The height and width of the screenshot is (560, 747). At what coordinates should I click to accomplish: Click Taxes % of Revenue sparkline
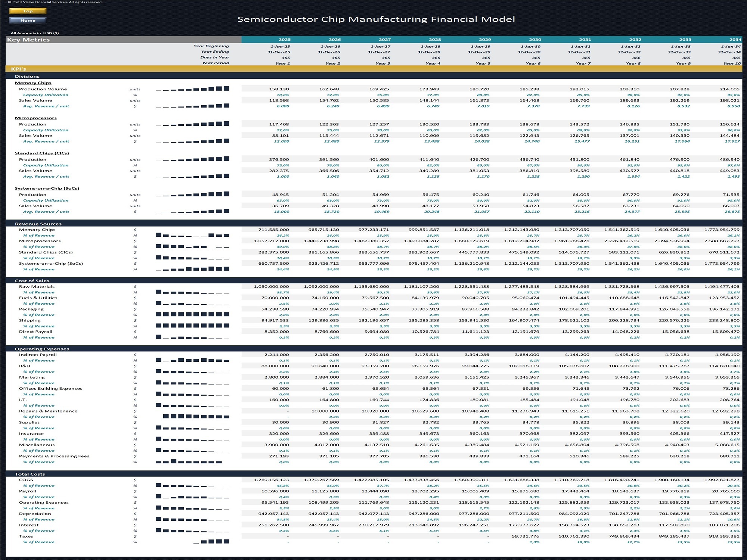[211, 541]
